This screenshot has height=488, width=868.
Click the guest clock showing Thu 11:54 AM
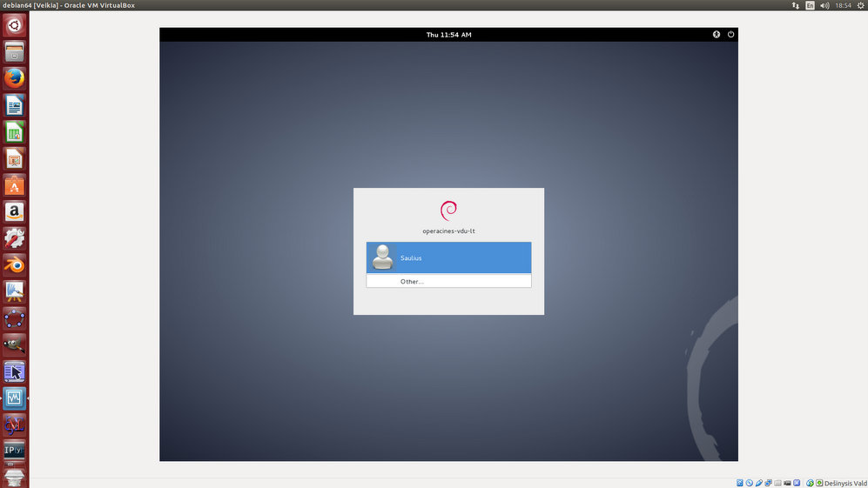tap(448, 35)
